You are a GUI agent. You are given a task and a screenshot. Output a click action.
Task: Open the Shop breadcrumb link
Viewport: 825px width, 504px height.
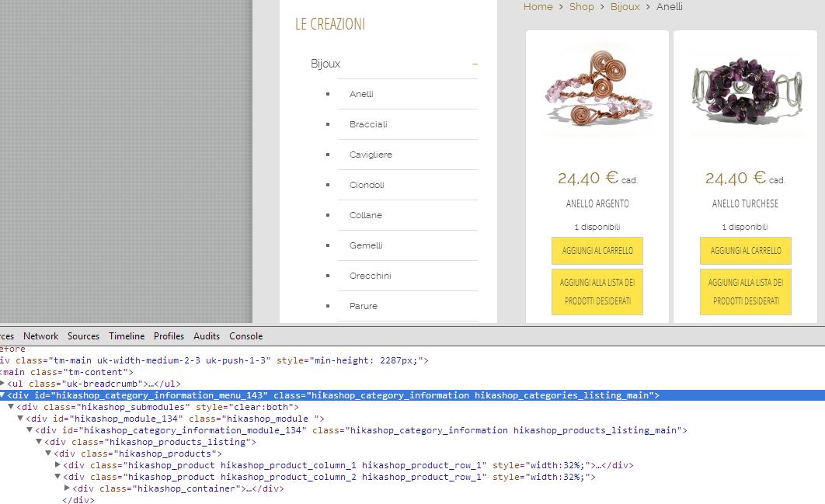[581, 7]
